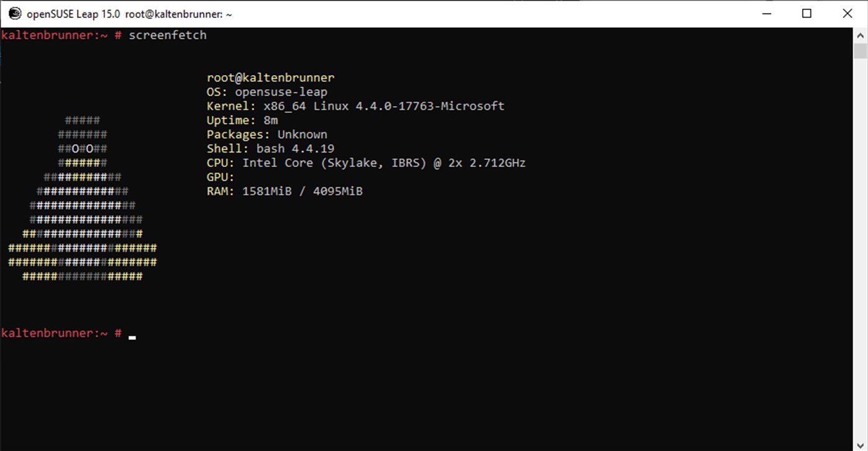Screen dimensions: 868x451
Task: Click the scrollbar down arrow
Action: pyautogui.click(x=860, y=444)
